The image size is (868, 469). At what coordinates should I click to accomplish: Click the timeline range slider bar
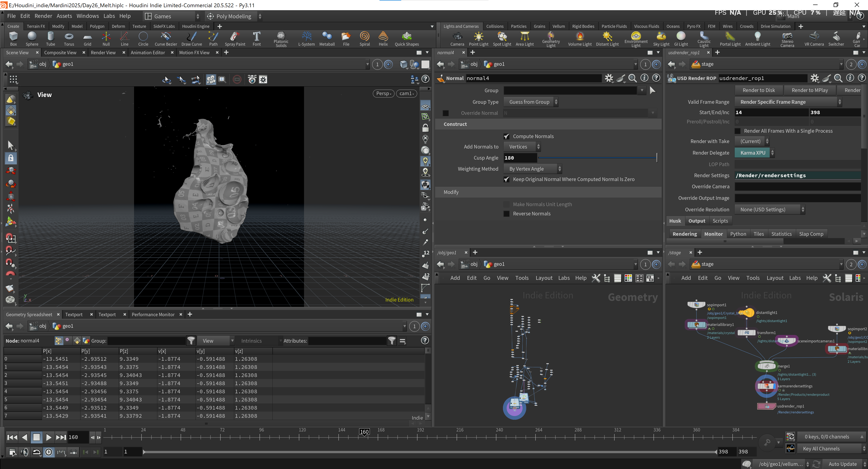(430, 452)
